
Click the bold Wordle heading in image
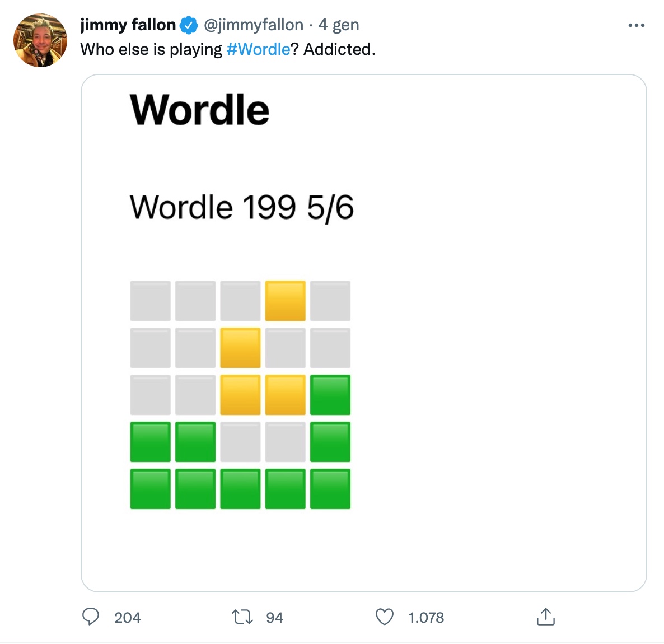(x=199, y=110)
